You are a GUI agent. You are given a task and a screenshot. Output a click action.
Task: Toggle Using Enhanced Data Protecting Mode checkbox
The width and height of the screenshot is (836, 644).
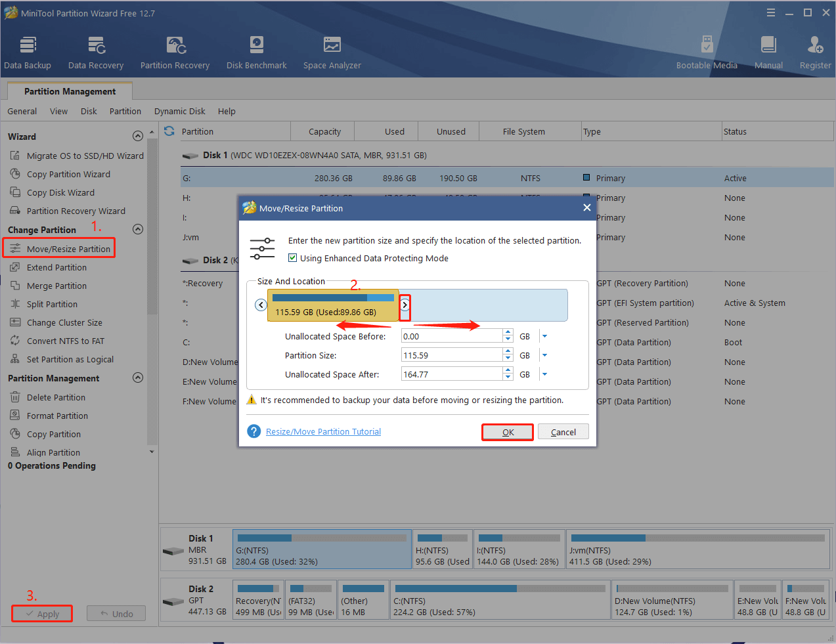[293, 258]
